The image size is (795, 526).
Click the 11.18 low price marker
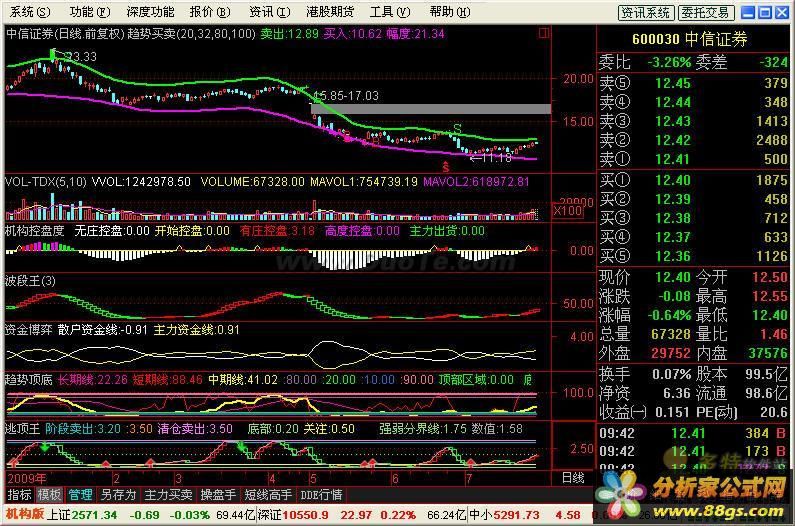tap(492, 158)
